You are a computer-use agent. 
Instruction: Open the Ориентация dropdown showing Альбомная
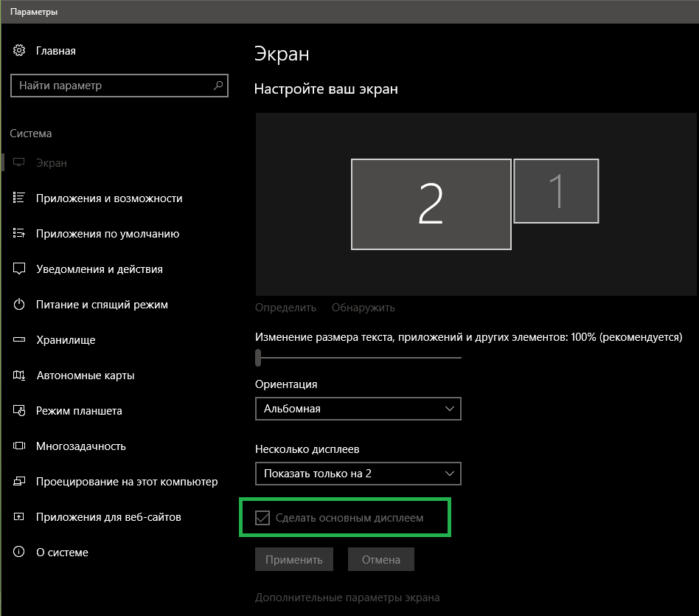coord(358,409)
